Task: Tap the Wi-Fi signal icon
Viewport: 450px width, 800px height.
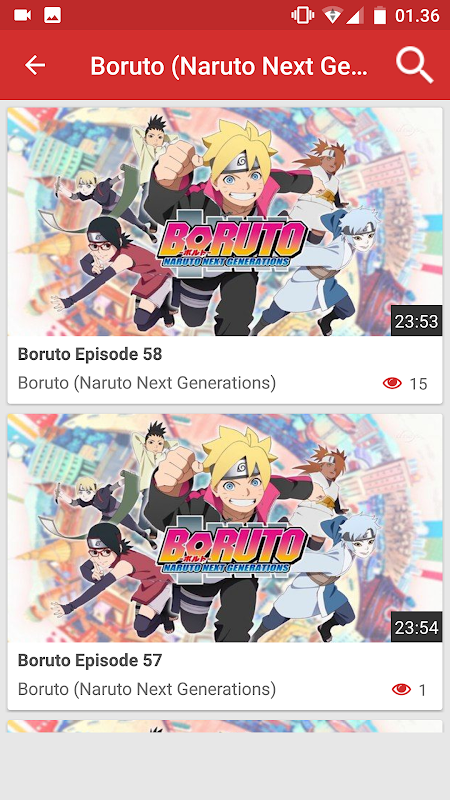Action: [332, 16]
